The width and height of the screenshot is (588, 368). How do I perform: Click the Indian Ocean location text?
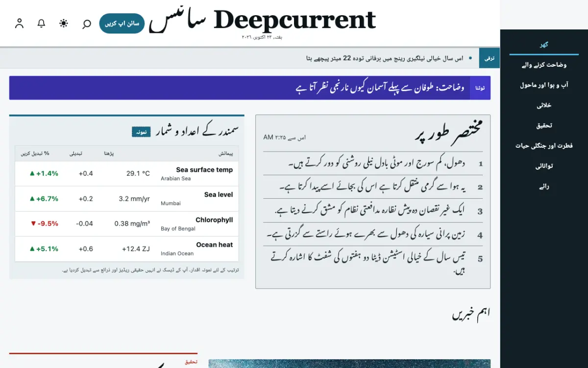pyautogui.click(x=177, y=254)
